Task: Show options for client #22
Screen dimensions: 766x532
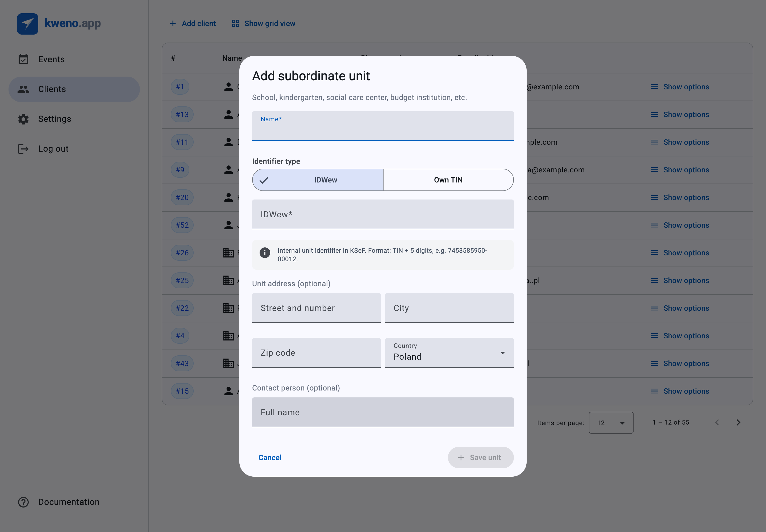Action: tap(680, 308)
